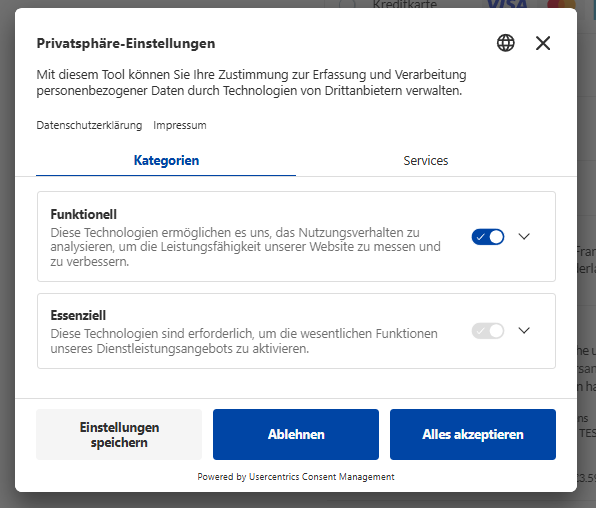Click the Einstellungen speichern button
This screenshot has width=596, height=508.
point(119,435)
